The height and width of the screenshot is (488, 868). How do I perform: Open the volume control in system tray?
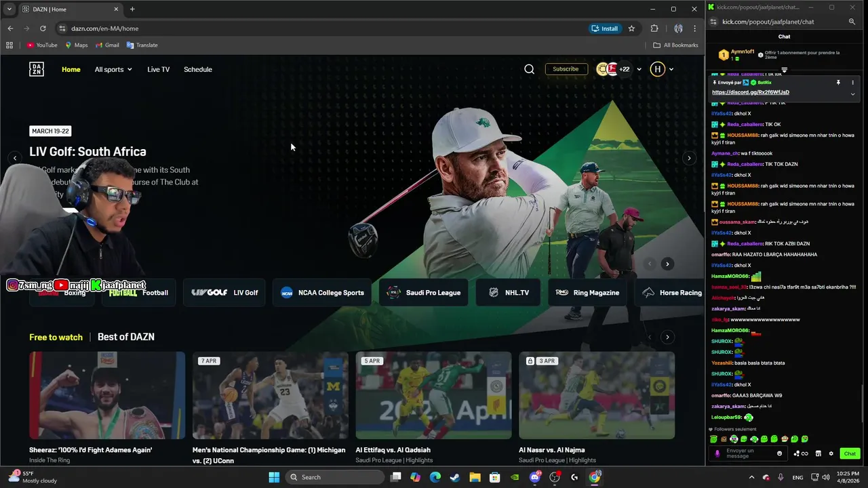tap(826, 477)
